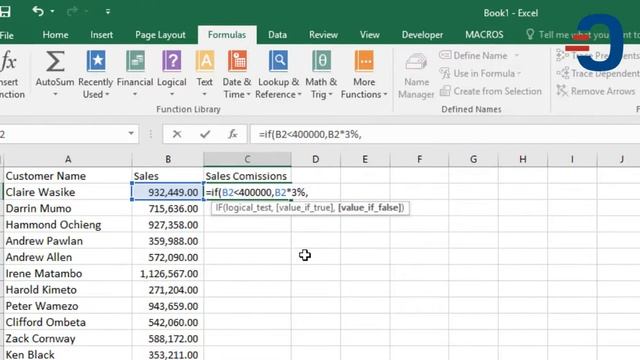Click the Hammond Ochieng cell
The width and height of the screenshot is (640, 360).
[x=68, y=225]
